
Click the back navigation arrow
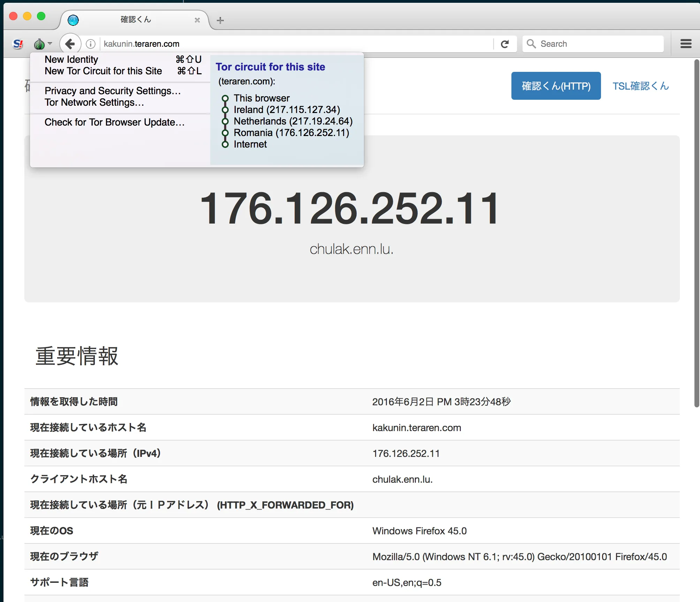point(70,43)
